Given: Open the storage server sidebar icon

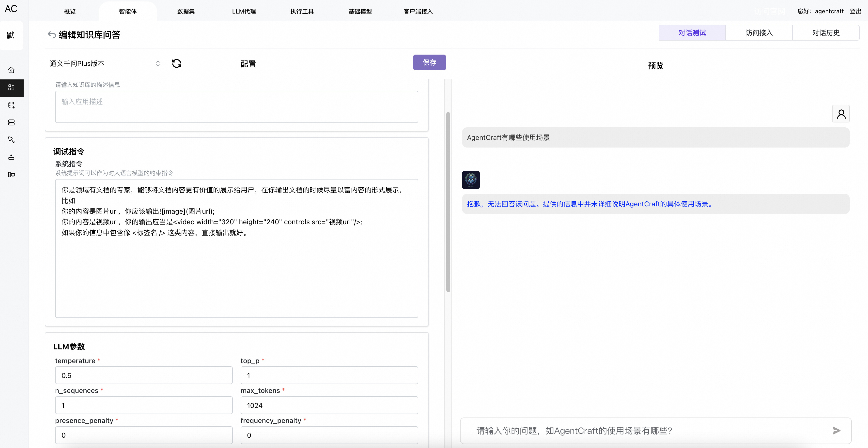Looking at the screenshot, I should [12, 123].
